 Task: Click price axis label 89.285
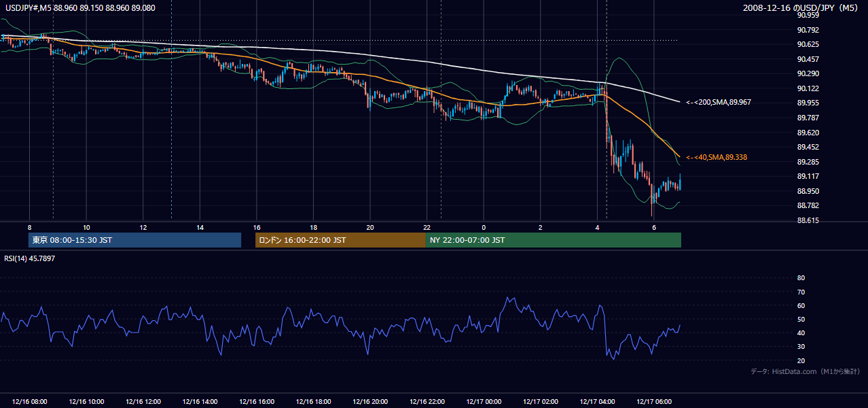click(x=808, y=162)
